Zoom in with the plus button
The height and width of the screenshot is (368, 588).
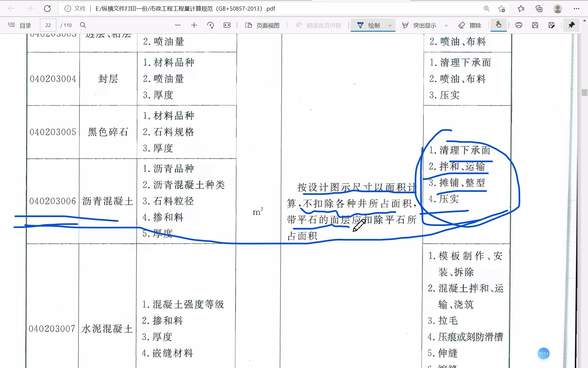tap(194, 25)
